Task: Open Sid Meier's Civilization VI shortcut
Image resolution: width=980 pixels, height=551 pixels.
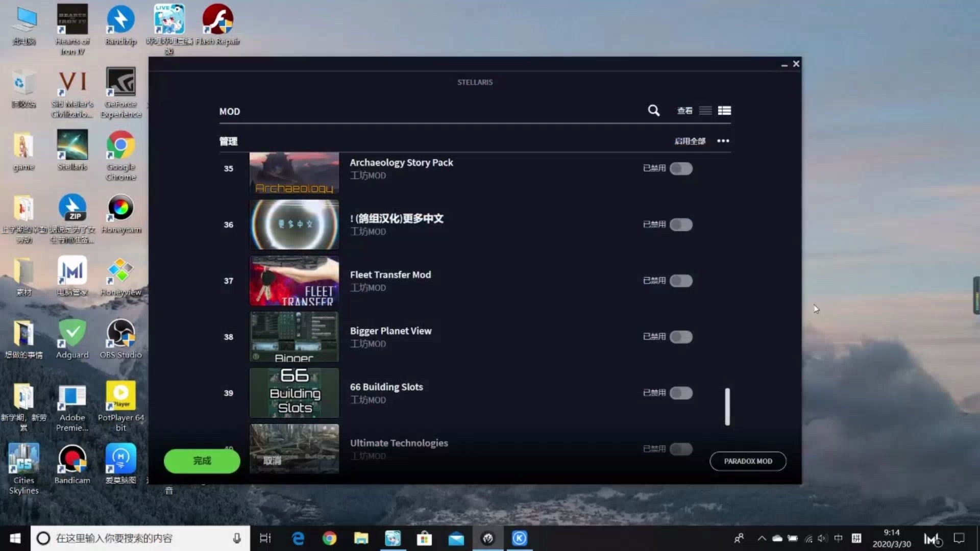Action: (72, 93)
